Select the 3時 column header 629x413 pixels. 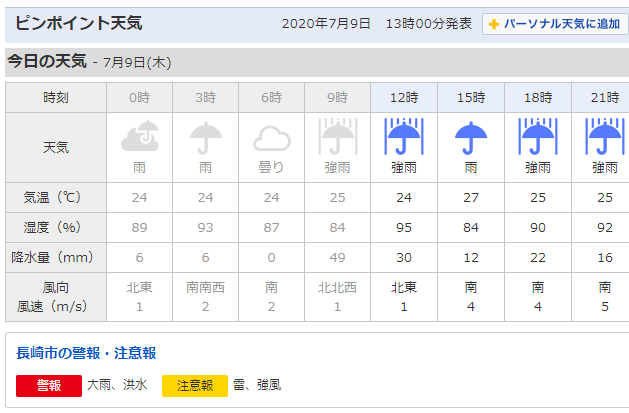pos(205,97)
